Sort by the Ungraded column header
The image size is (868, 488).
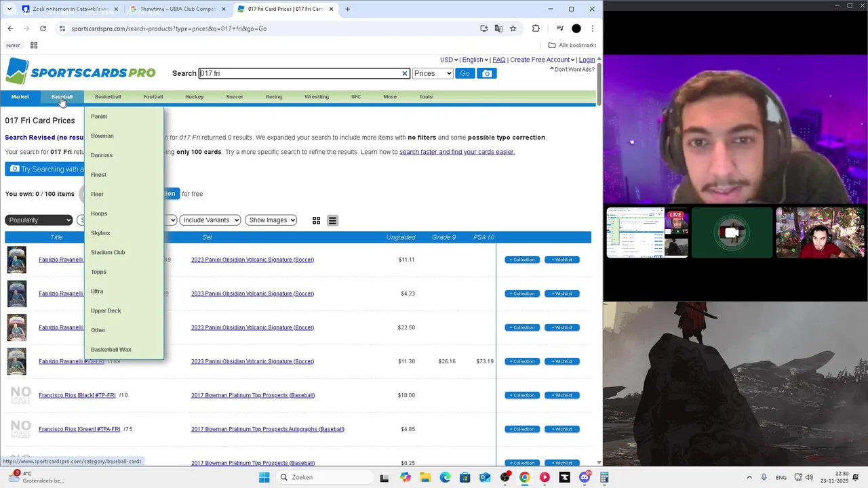(401, 237)
